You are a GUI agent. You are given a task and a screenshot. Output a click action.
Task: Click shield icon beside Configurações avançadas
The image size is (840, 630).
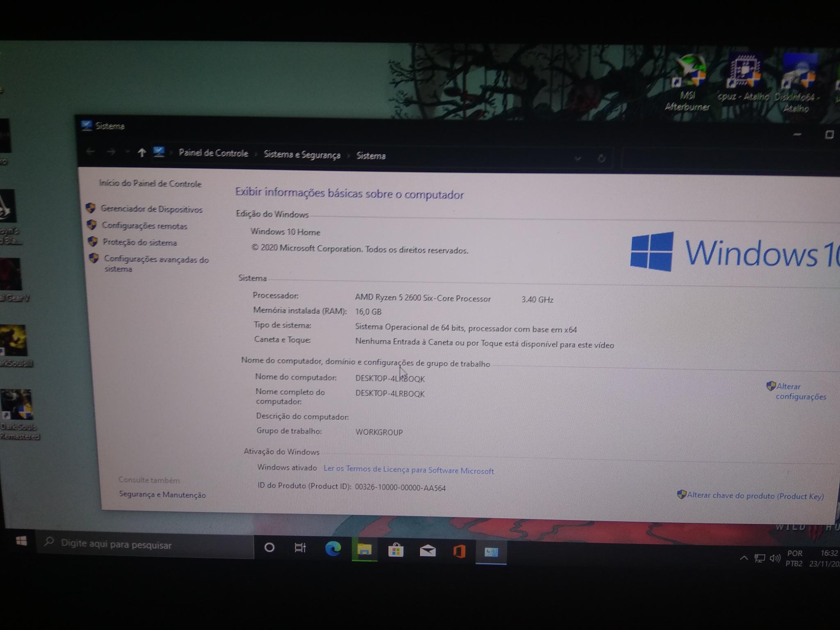[94, 258]
